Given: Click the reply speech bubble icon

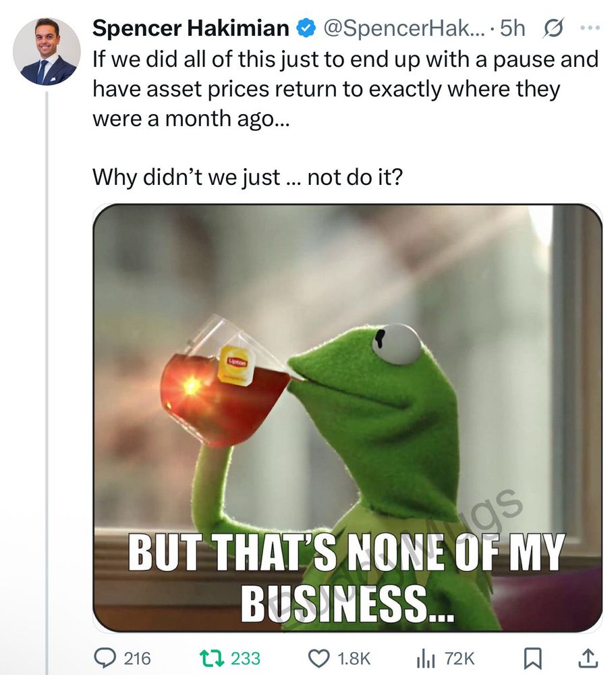Looking at the screenshot, I should point(105,658).
